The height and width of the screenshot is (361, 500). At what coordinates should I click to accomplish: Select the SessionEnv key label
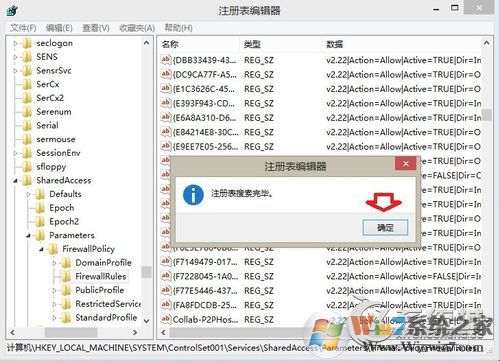58,153
